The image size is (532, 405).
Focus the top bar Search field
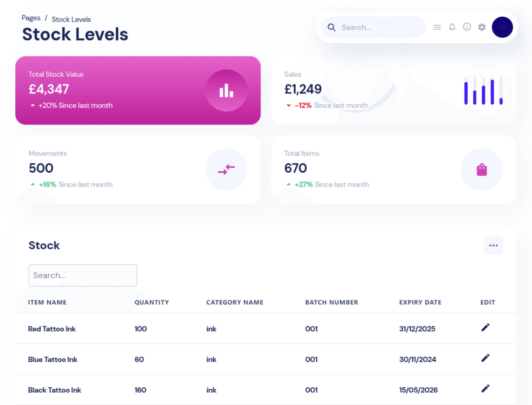click(x=379, y=28)
